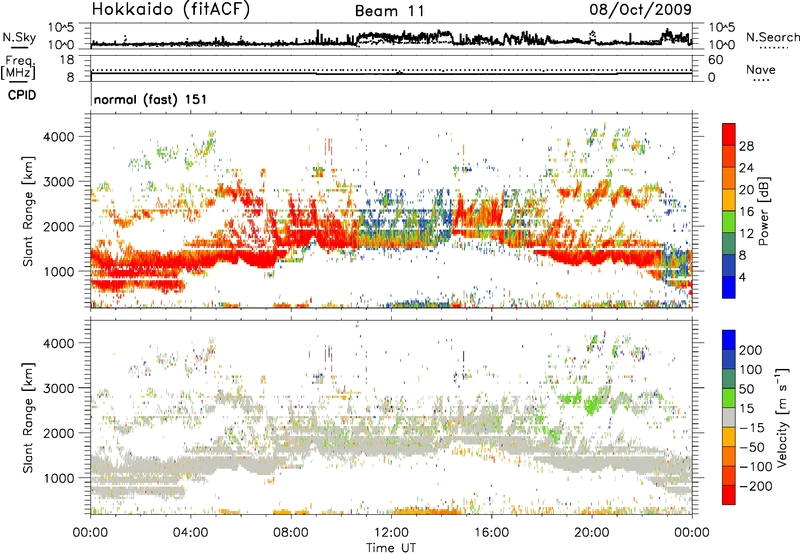Click the 'Velocity [m s-1]' colorbar label
Viewport: 800px width, 554px height.
781,417
